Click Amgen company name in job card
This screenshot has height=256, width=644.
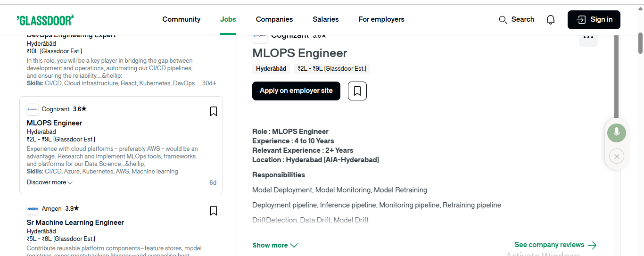tap(52, 208)
